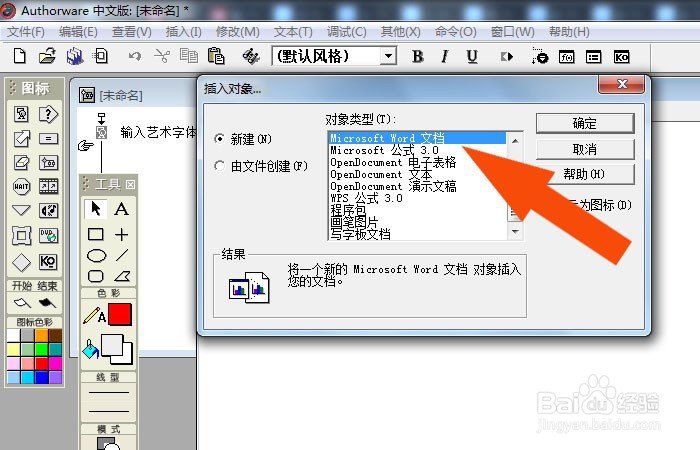Toggle Bold text formatting
The width and height of the screenshot is (700, 450).
click(x=418, y=56)
